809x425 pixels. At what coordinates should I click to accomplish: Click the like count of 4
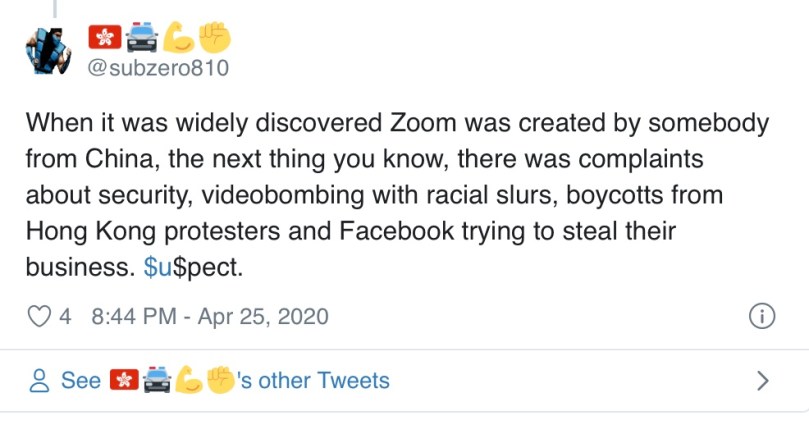click(66, 317)
